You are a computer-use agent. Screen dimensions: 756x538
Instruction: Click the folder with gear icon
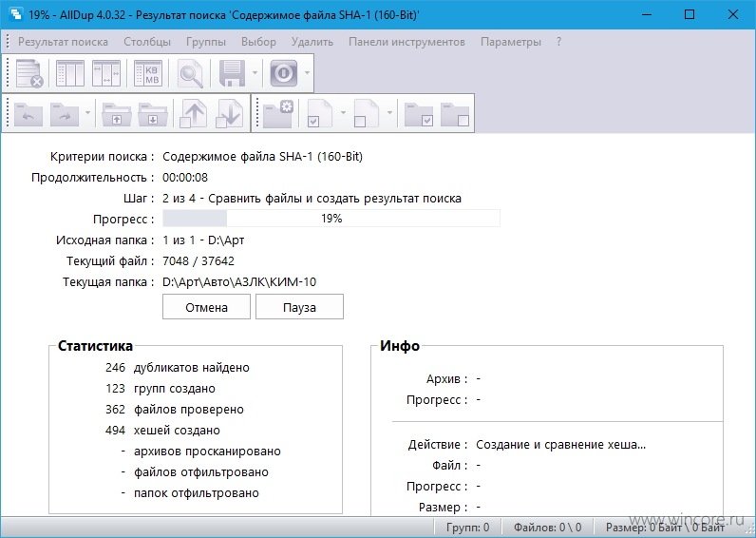click(x=278, y=114)
